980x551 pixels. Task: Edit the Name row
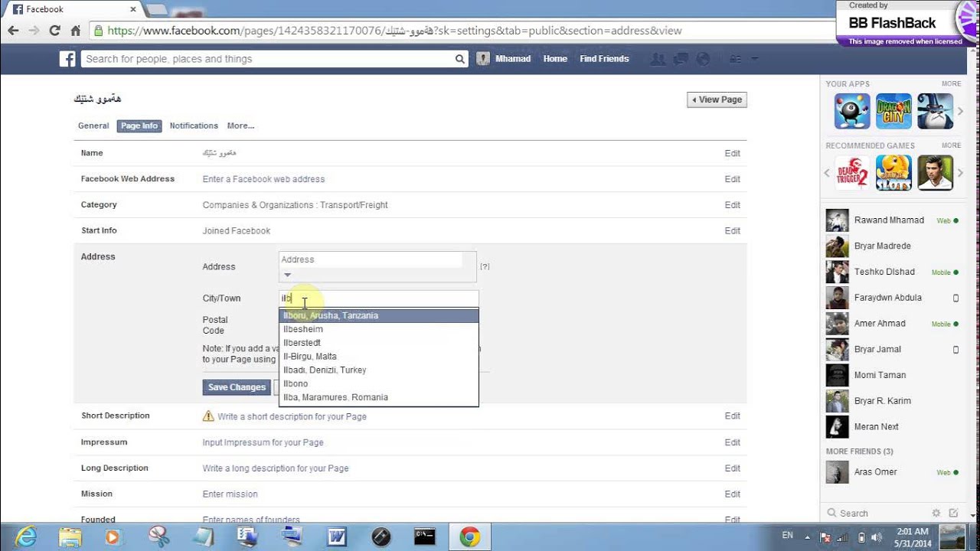pyautogui.click(x=733, y=153)
